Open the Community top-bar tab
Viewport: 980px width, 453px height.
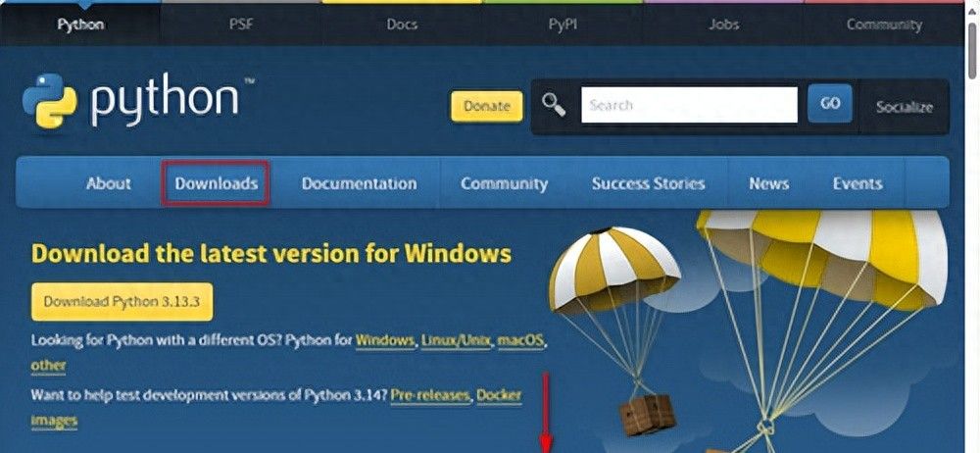pos(884,25)
